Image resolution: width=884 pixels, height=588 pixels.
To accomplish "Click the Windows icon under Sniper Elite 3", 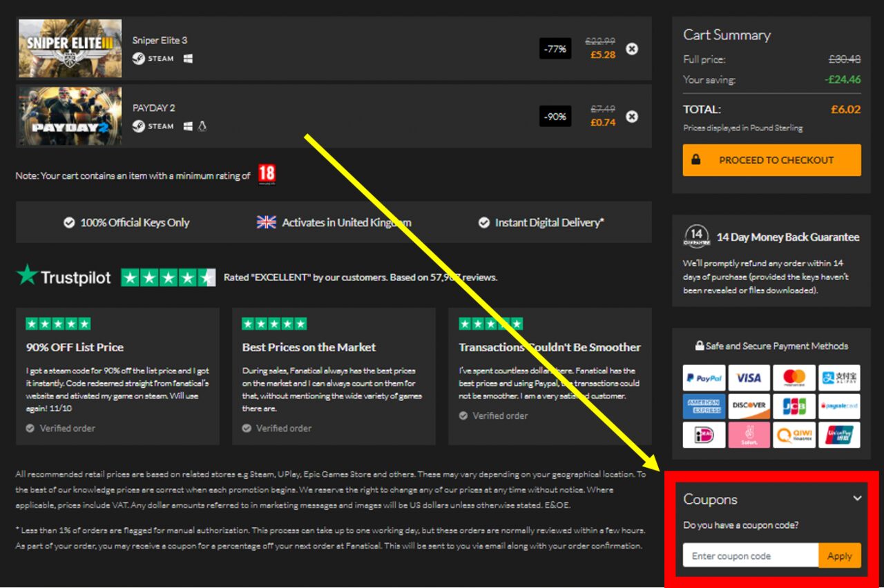I will click(188, 59).
